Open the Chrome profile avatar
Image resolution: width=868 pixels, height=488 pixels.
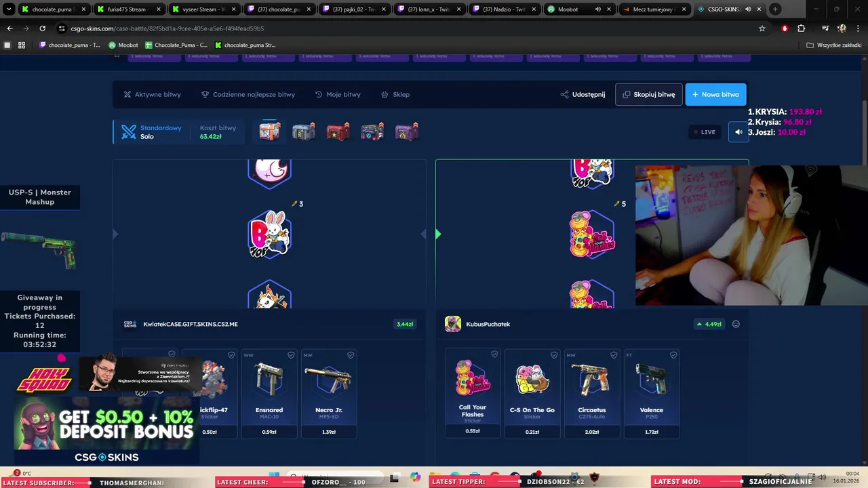[842, 28]
